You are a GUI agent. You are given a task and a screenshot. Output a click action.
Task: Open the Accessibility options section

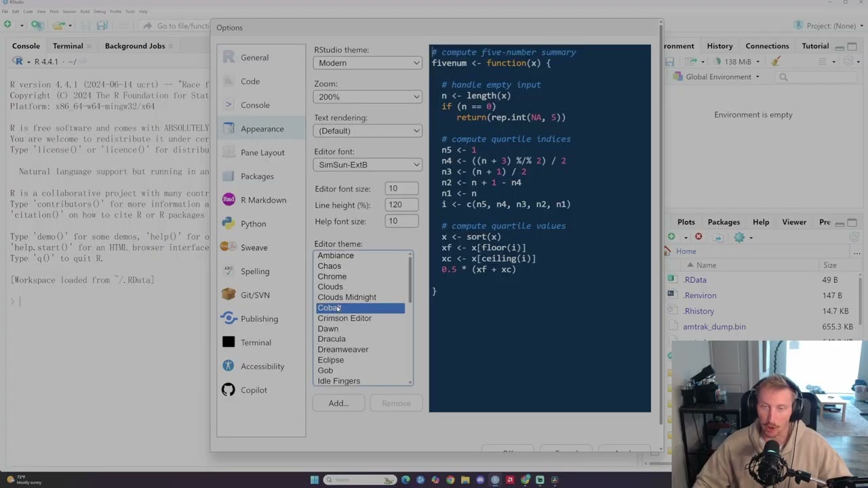pos(261,366)
